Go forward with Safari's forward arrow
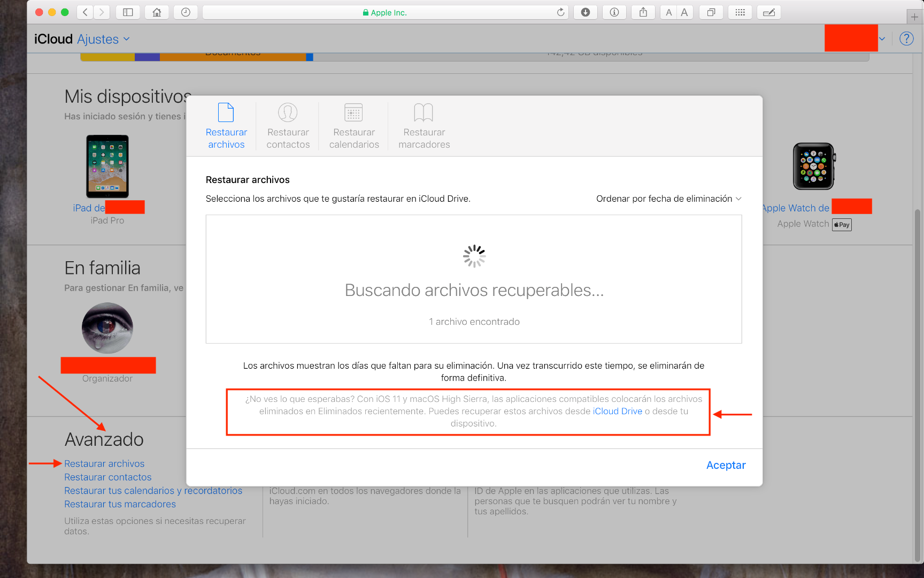The image size is (924, 578). point(102,12)
